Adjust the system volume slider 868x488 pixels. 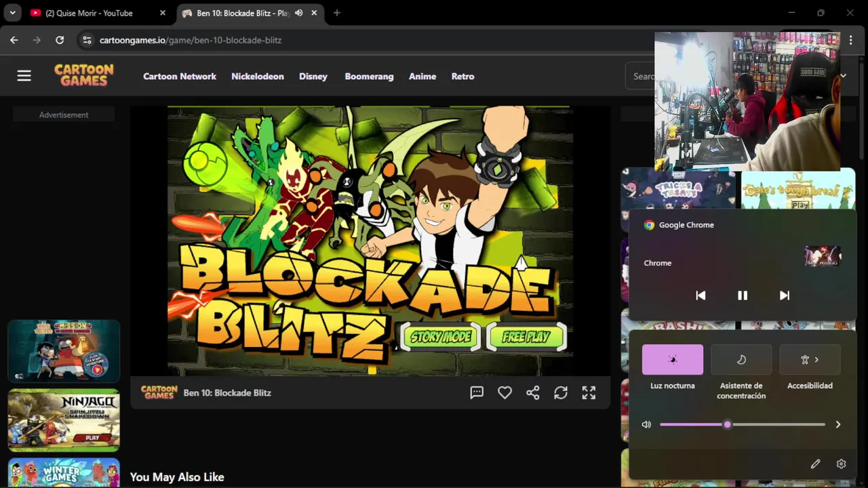[x=743, y=424]
